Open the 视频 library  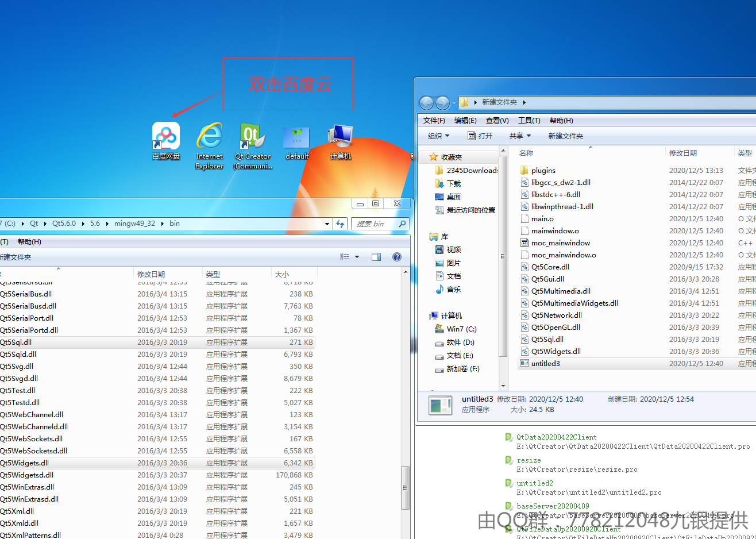coord(448,249)
